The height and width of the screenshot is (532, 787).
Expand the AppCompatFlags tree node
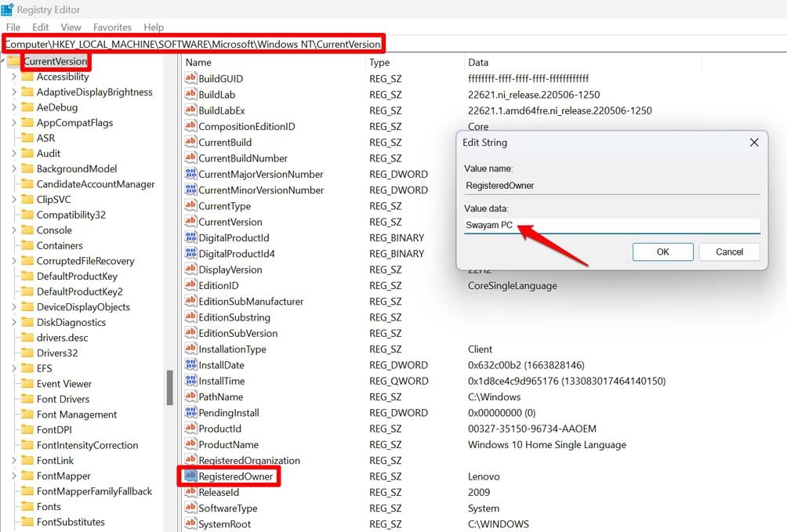[13, 123]
